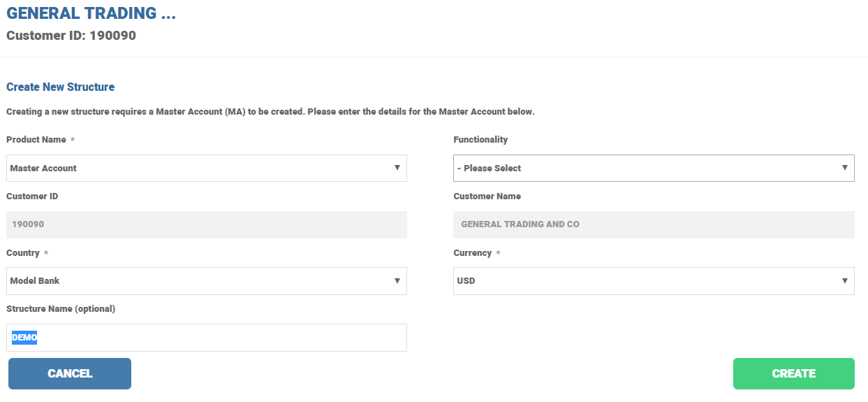The height and width of the screenshot is (402, 868).
Task: Click the 'Functionality' field label
Action: point(480,139)
